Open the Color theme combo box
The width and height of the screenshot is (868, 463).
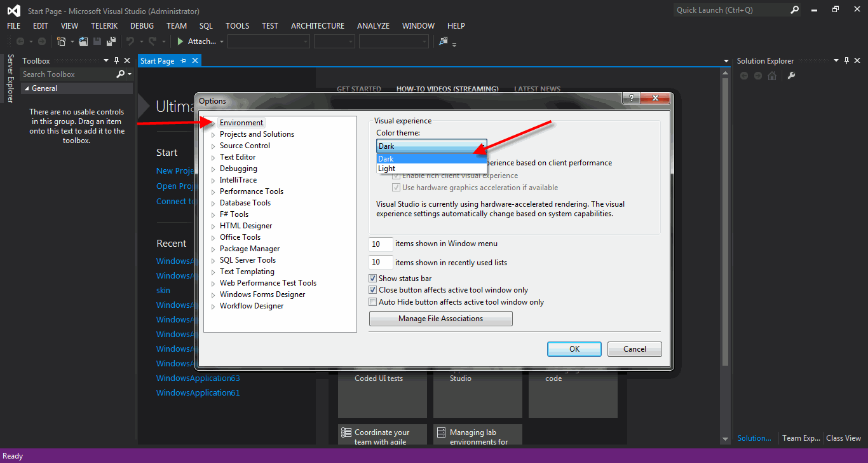[x=431, y=146]
